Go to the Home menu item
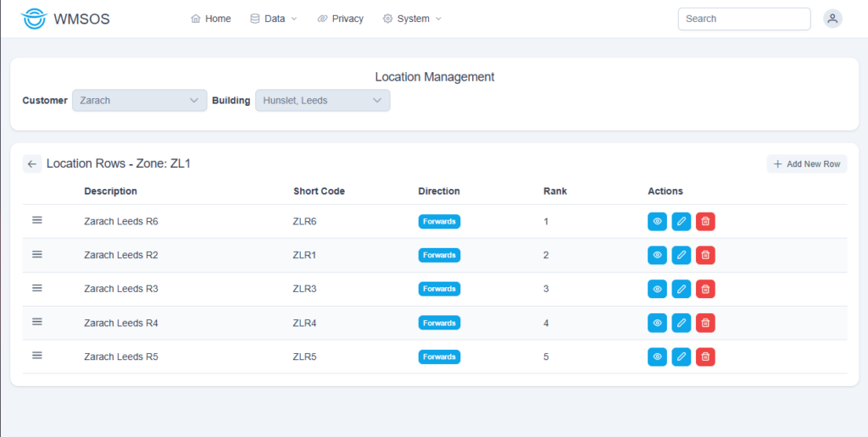 click(211, 19)
